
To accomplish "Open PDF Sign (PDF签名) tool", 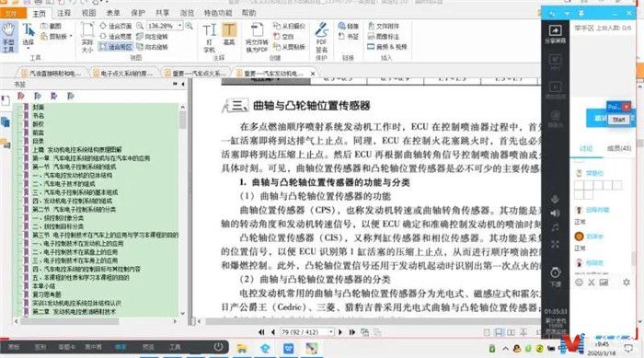I will (321, 38).
